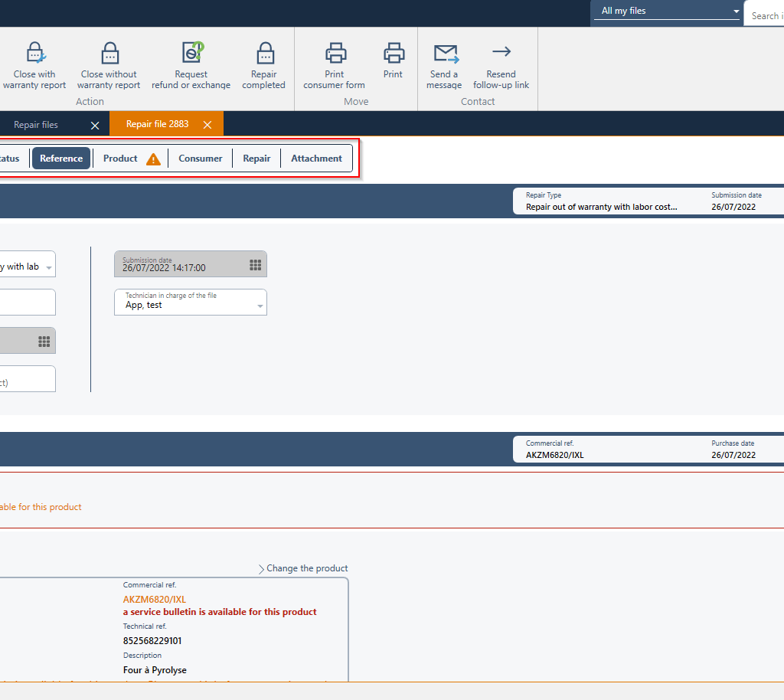The width and height of the screenshot is (784, 700).
Task: Expand the repair type dropdown arrow
Action: (x=49, y=267)
